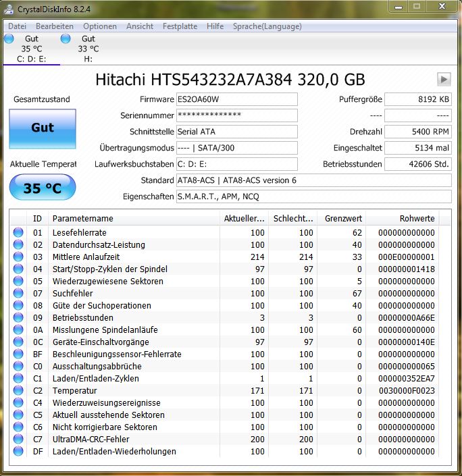
Task: Click the Eingeschaltet value 5134 mal
Action: pos(418,148)
